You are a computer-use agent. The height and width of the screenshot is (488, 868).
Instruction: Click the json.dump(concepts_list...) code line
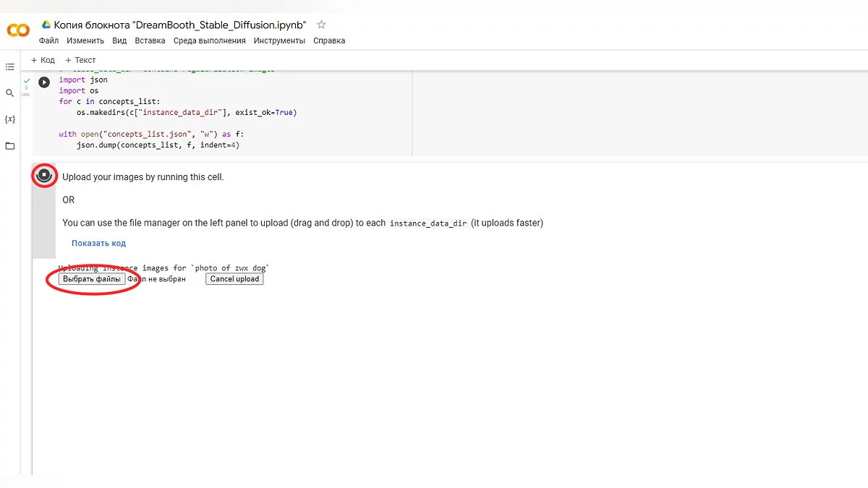(x=158, y=145)
